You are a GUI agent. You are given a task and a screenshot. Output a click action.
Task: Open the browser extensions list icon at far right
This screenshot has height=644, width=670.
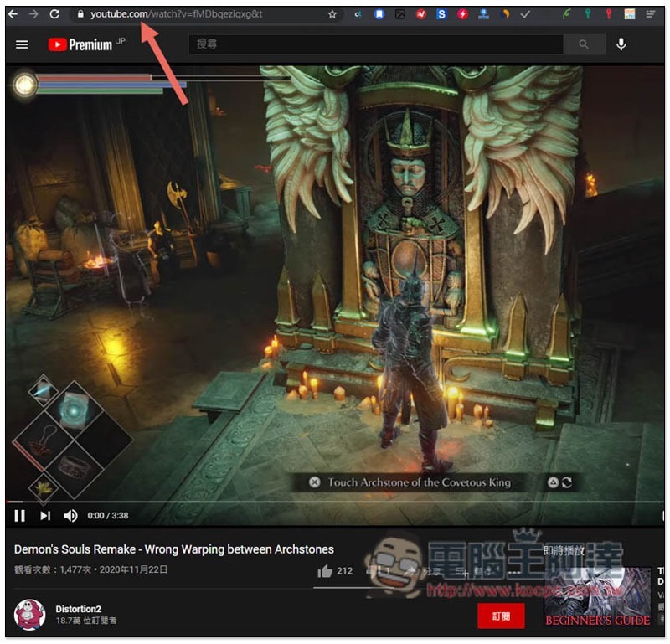click(651, 14)
